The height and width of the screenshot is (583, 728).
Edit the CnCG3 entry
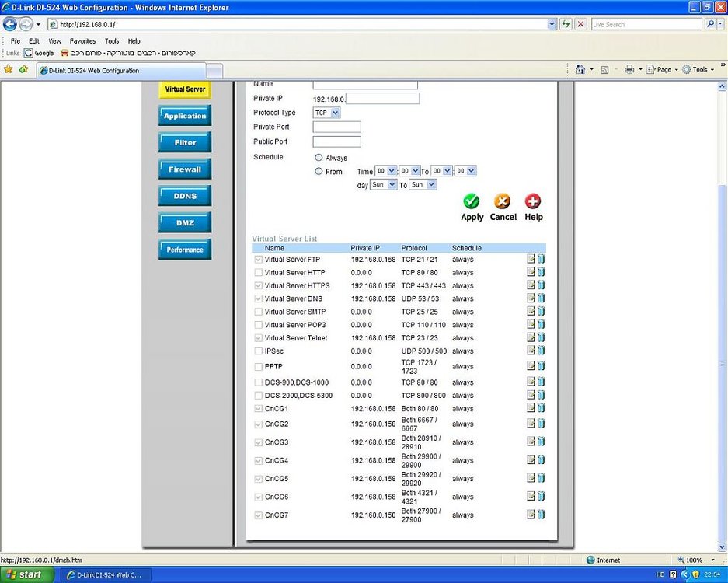pos(531,442)
